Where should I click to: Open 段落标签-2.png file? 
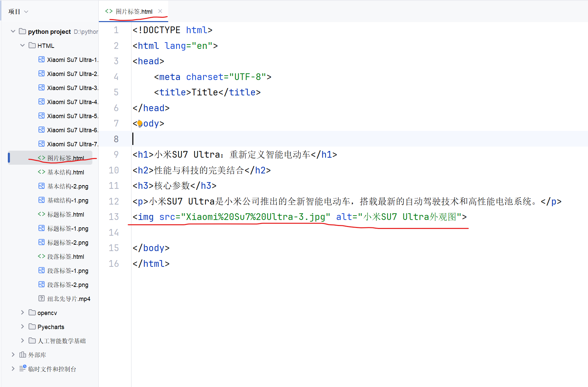(68, 285)
